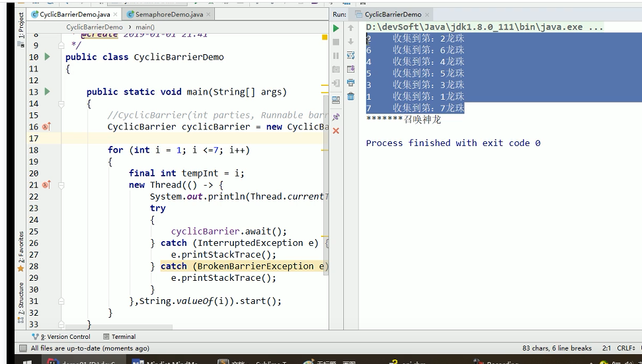
Task: Click 'public class CyclicBarrierDemo' declaration
Action: tap(145, 57)
